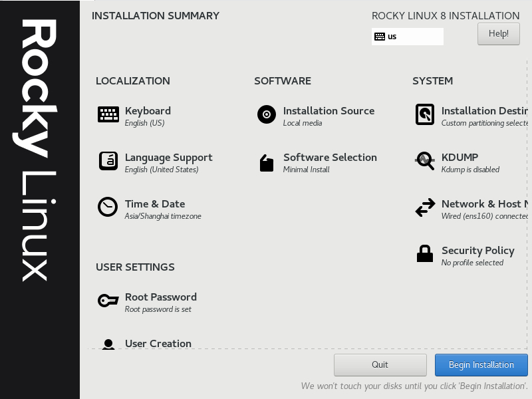Click the SOFTWARE section heading
This screenshot has height=399, width=532.
pos(282,81)
